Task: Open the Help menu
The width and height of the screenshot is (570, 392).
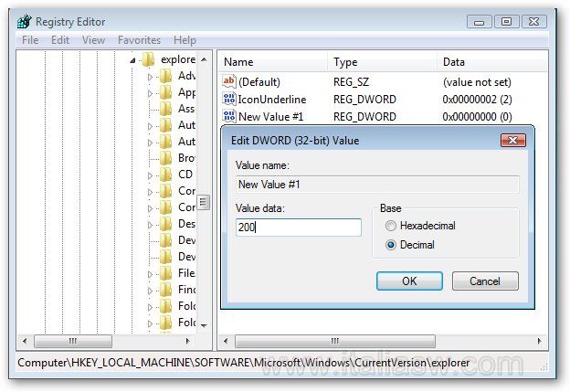Action: [x=185, y=40]
